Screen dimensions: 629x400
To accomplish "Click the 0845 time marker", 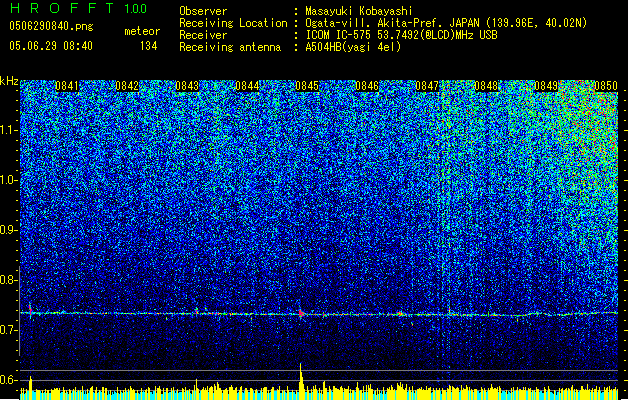I will click(x=307, y=86).
